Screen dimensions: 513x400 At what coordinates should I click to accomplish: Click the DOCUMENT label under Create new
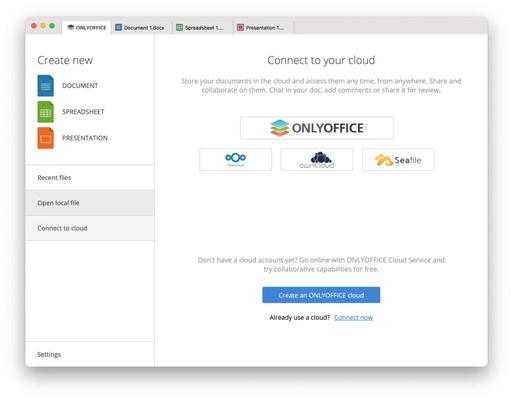(x=80, y=86)
